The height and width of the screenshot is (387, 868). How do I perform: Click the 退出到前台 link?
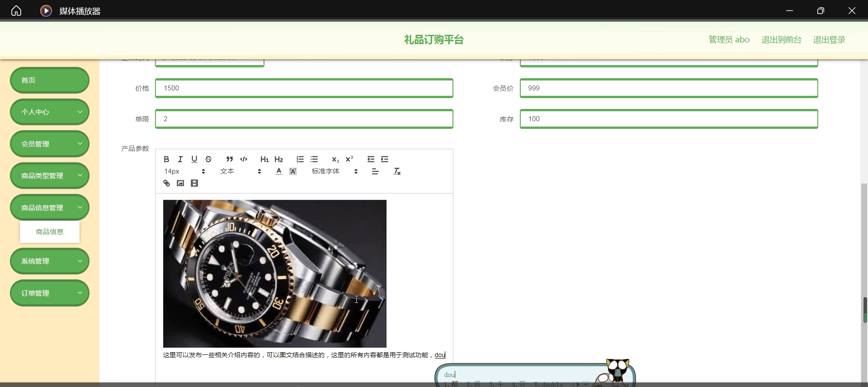[x=781, y=40]
